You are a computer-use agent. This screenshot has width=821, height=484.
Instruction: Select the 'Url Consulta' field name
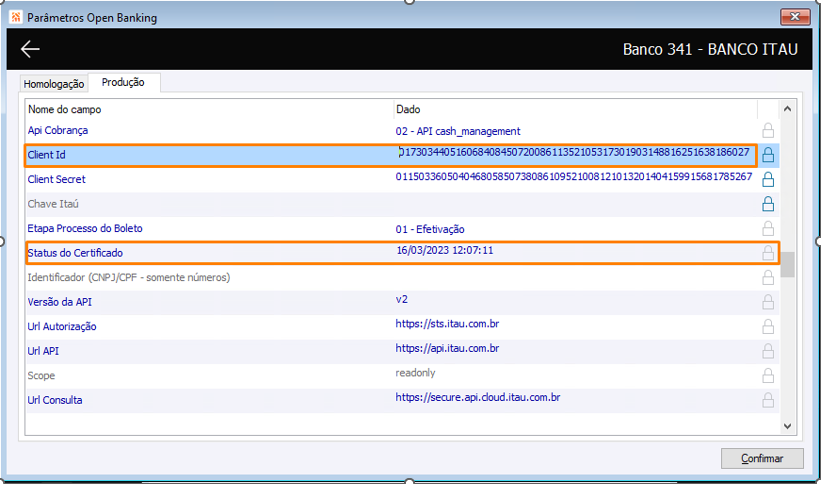[x=54, y=400]
